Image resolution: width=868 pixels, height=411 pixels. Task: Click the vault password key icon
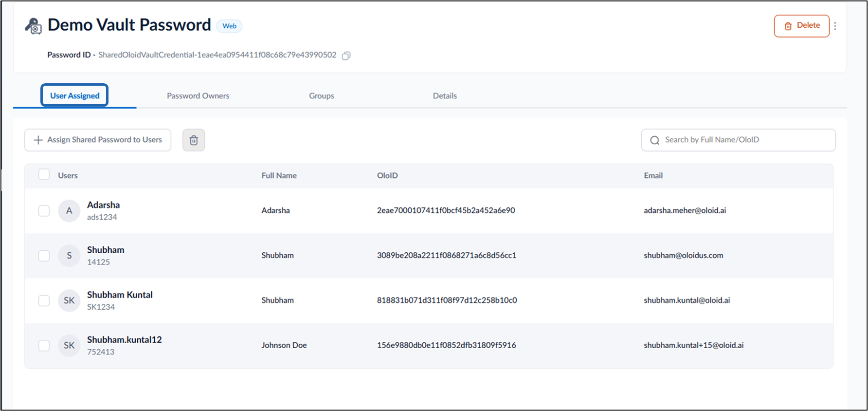click(33, 26)
